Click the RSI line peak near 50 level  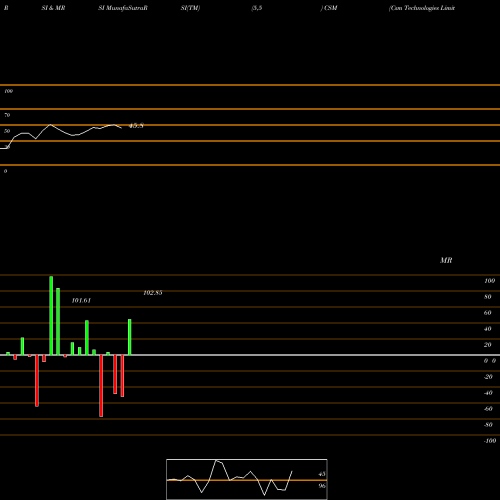[x=50, y=125]
